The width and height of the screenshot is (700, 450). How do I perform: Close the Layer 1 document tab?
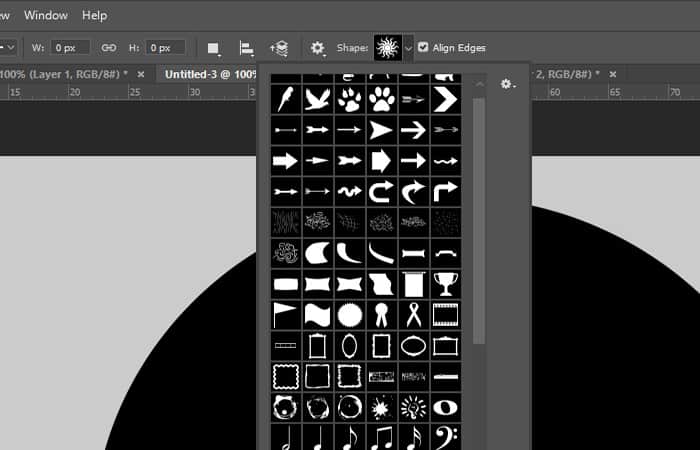point(141,74)
